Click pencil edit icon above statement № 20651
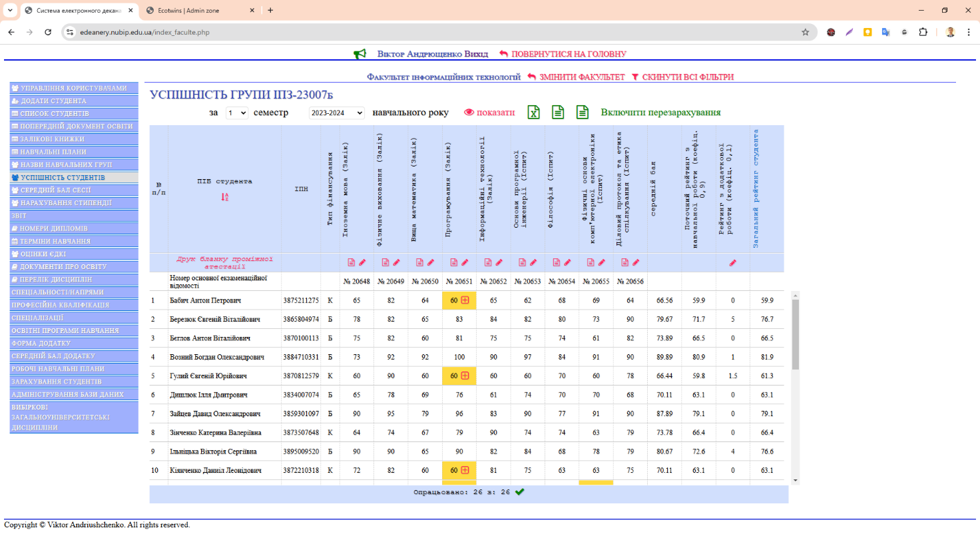The height and width of the screenshot is (536, 980). point(465,262)
